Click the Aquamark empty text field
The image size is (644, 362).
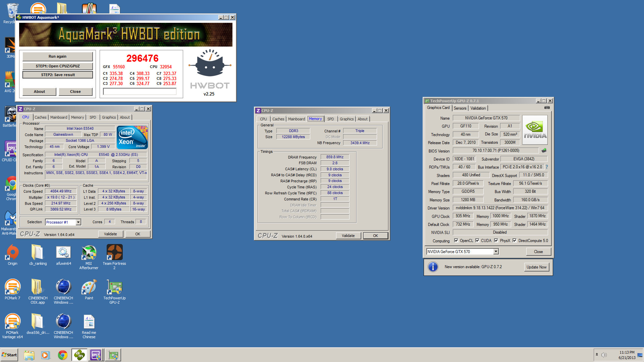pyautogui.click(x=140, y=92)
